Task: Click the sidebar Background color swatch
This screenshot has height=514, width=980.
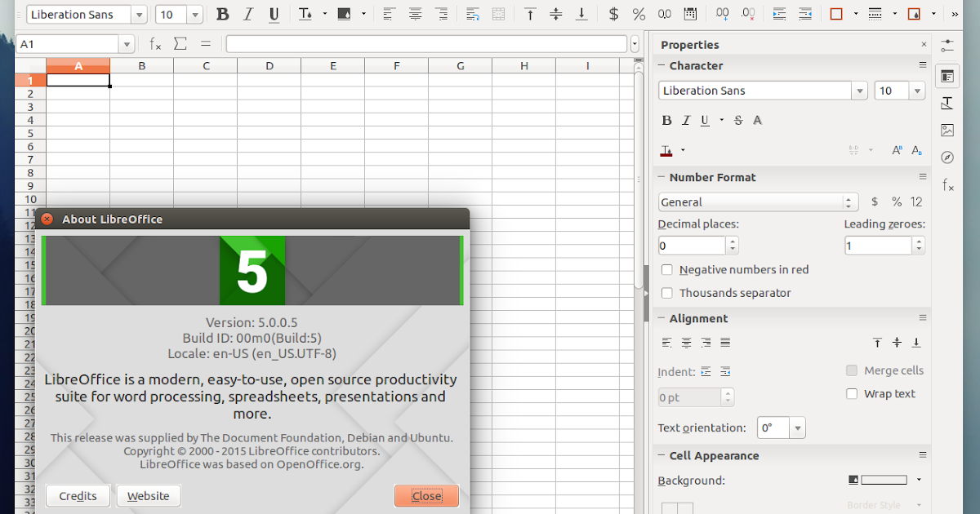Action: (x=884, y=480)
